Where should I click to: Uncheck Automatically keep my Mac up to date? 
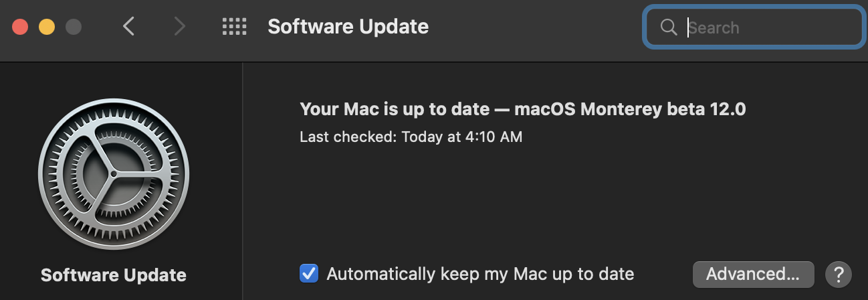click(308, 274)
